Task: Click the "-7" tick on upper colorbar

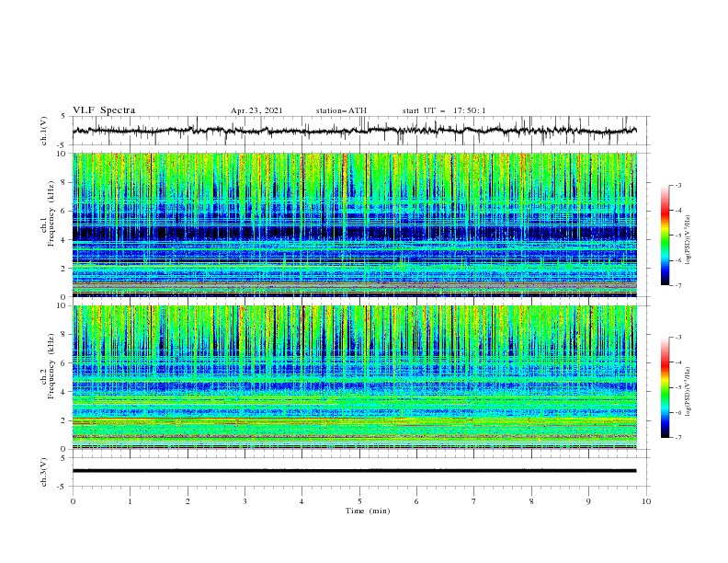Action: (x=677, y=285)
